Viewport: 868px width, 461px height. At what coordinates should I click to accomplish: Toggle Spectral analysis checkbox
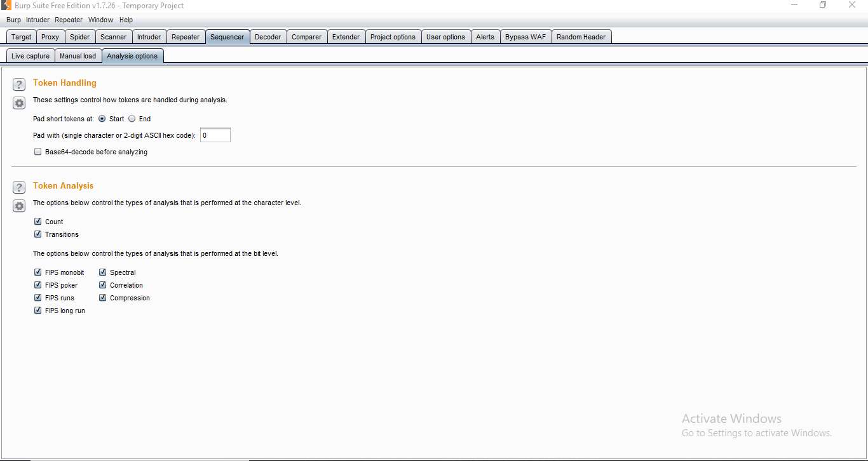[103, 272]
